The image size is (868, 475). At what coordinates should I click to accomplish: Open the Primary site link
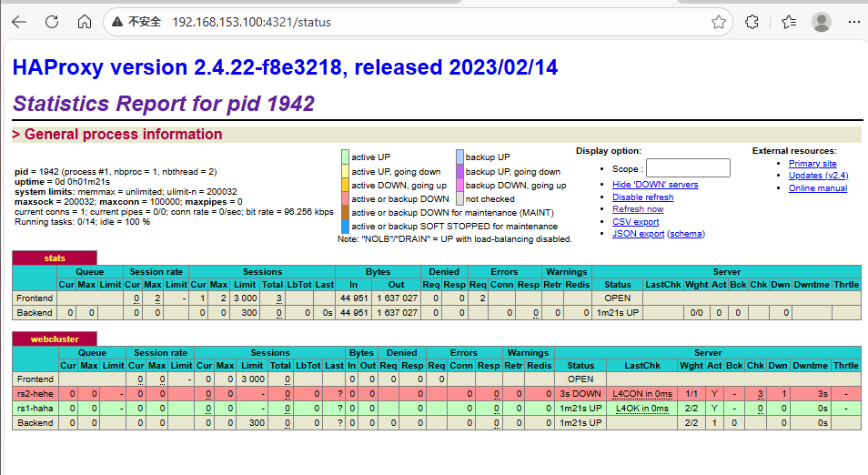(812, 163)
